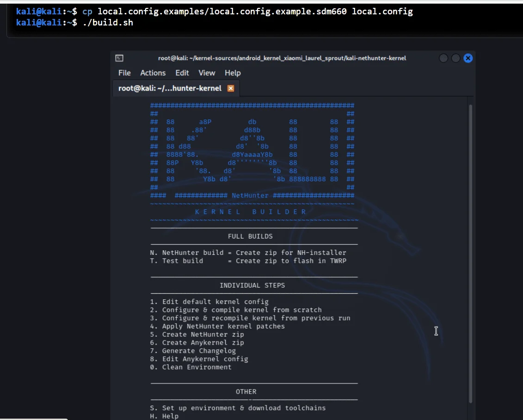Open the Edit menu
The height and width of the screenshot is (420, 523).
[182, 73]
